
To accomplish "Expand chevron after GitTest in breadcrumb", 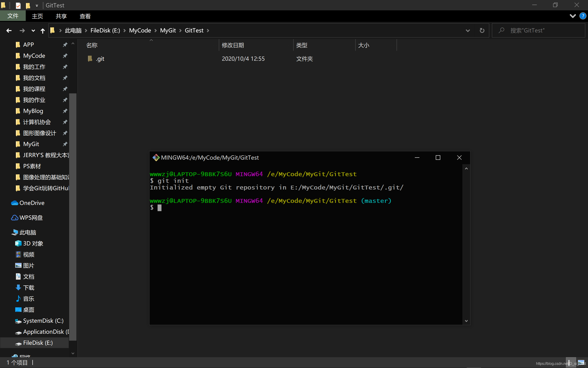I will pyautogui.click(x=208, y=30).
